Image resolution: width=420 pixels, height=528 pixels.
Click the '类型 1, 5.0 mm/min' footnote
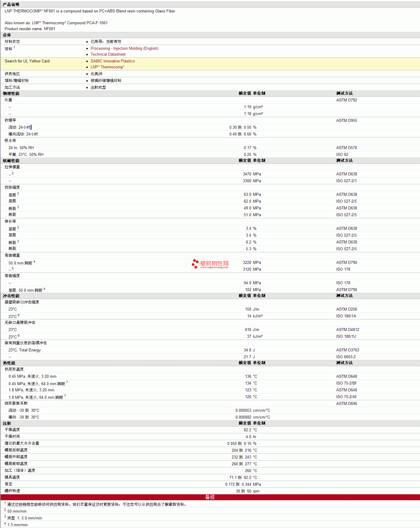pyautogui.click(x=25, y=518)
